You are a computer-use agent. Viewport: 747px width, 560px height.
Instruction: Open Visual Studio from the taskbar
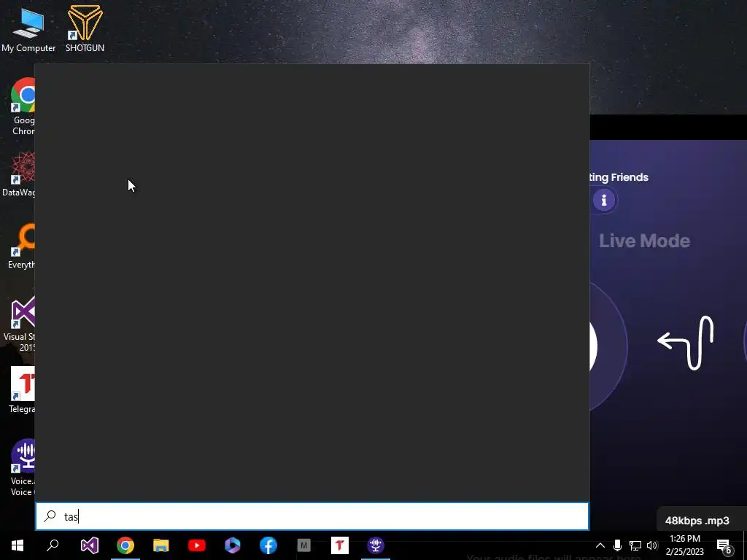(x=90, y=545)
